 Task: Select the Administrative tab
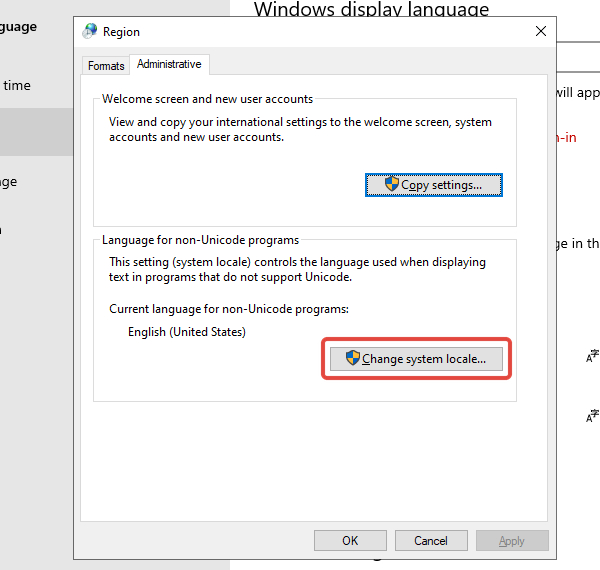click(169, 64)
